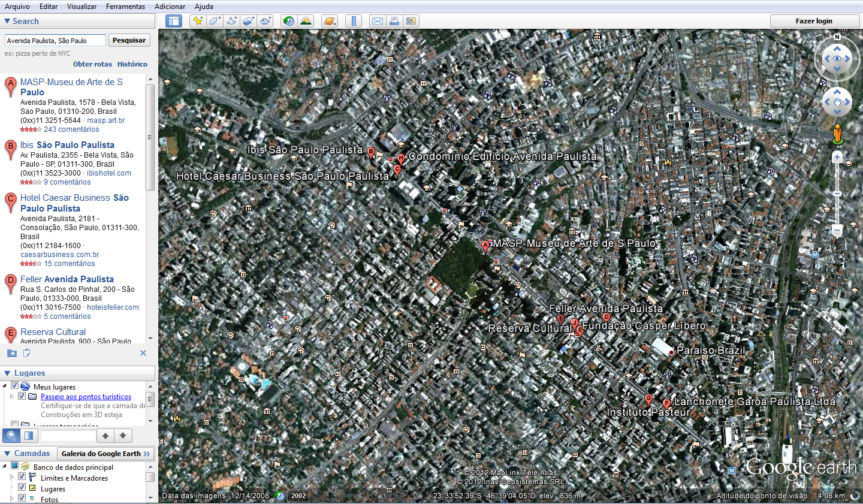
Task: Click the Add Placemark pushpin icon
Action: [x=197, y=21]
